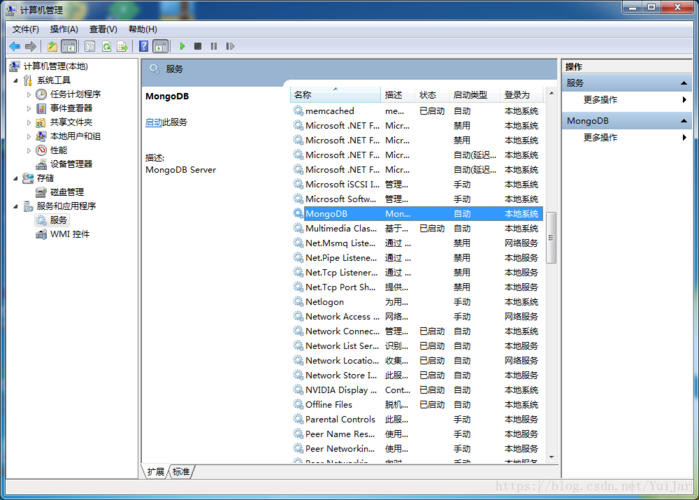Image resolution: width=699 pixels, height=500 pixels.
Task: Click the scrollbar up arrow in services list
Action: pos(551,93)
